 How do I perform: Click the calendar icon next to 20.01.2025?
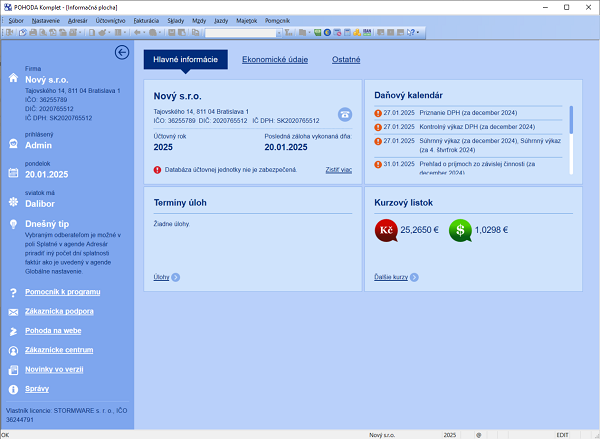click(x=13, y=172)
